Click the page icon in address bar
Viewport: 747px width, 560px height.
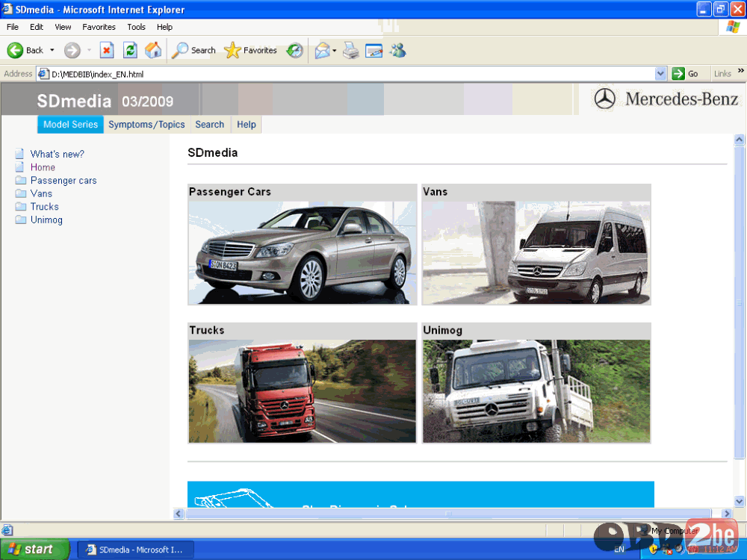pyautogui.click(x=43, y=74)
